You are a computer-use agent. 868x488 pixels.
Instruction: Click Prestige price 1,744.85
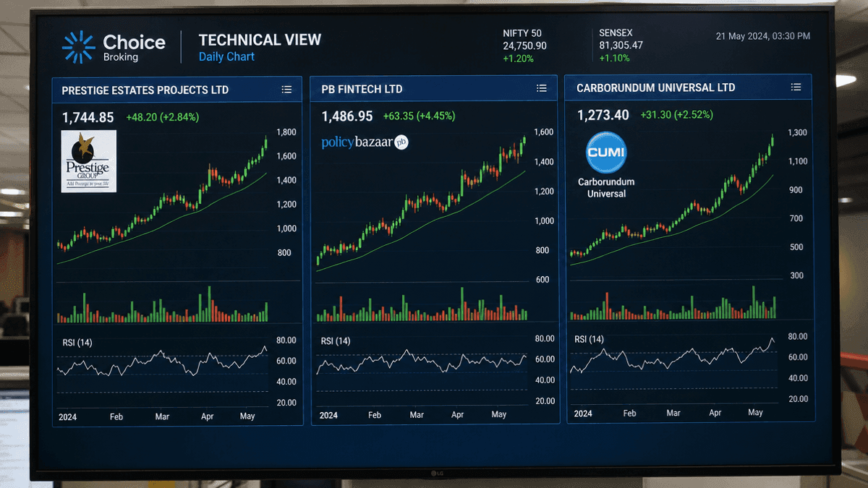[x=88, y=117]
